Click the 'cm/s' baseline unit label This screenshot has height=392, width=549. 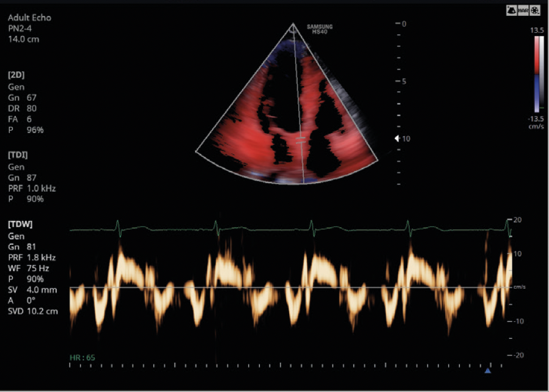pos(520,287)
